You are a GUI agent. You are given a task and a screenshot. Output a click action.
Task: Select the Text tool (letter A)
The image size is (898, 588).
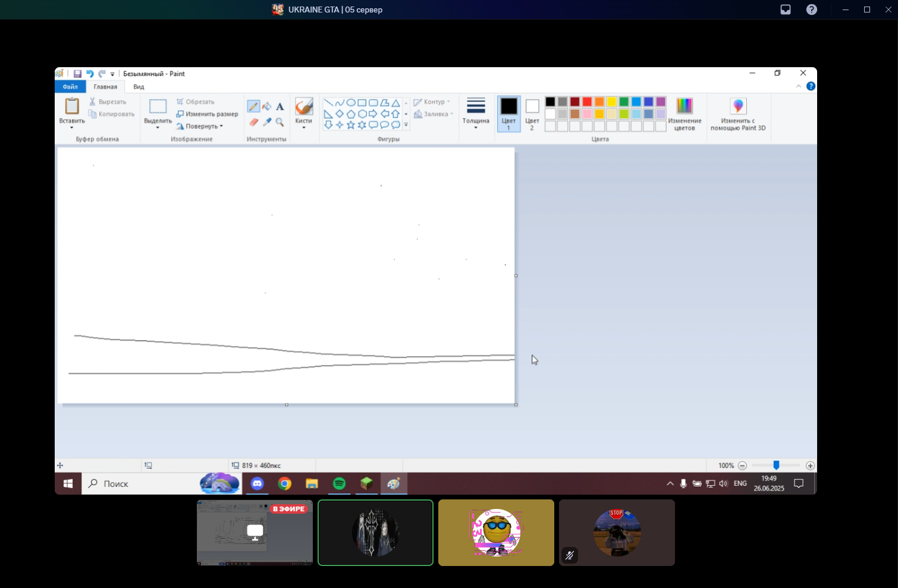tap(280, 106)
